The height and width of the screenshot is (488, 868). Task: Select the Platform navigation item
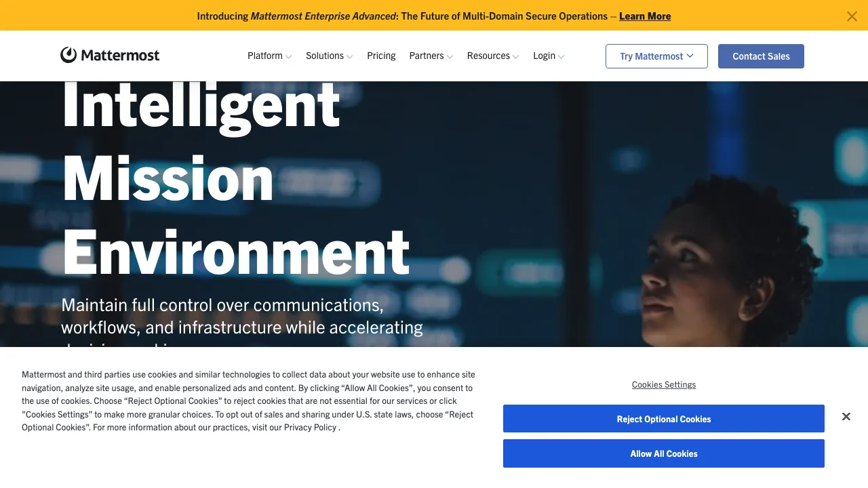click(x=265, y=56)
